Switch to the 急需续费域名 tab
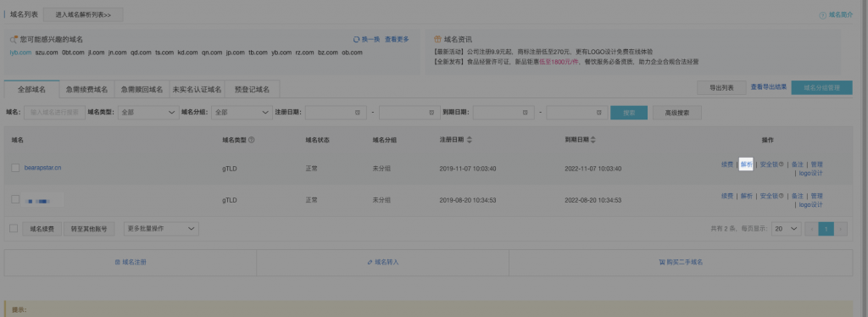This screenshot has width=868, height=317. [86, 88]
